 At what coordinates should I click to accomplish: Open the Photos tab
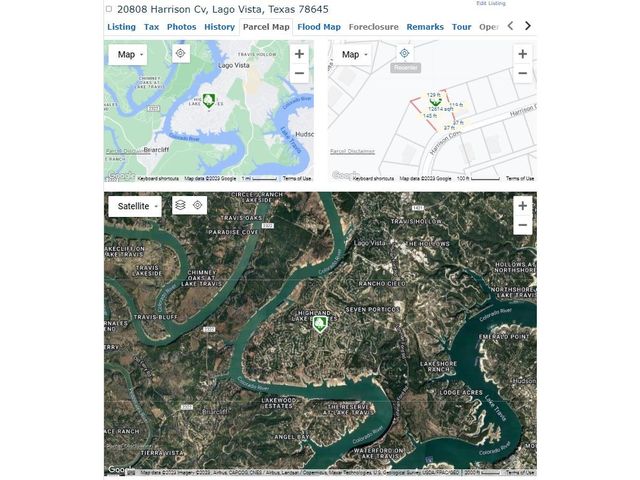(181, 27)
